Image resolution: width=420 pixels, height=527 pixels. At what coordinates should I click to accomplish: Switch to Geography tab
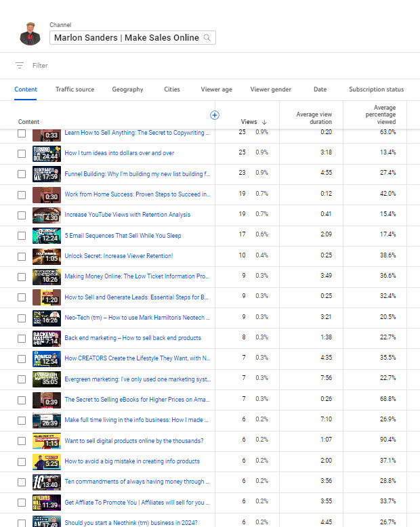[x=127, y=89]
